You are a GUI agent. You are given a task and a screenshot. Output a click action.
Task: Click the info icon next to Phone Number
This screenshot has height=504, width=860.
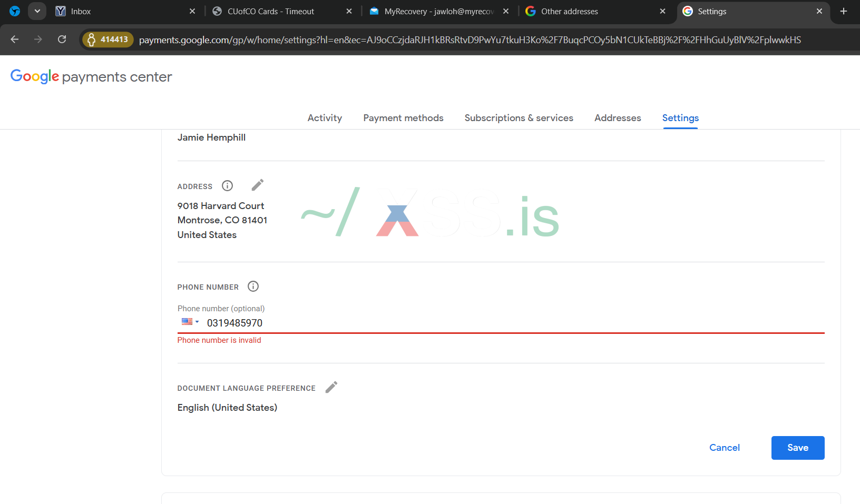(253, 286)
